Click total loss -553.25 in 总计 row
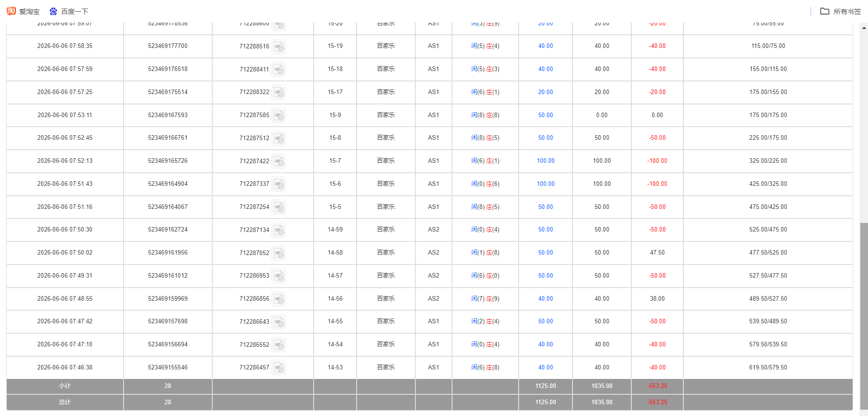This screenshot has width=868, height=416. click(x=657, y=402)
